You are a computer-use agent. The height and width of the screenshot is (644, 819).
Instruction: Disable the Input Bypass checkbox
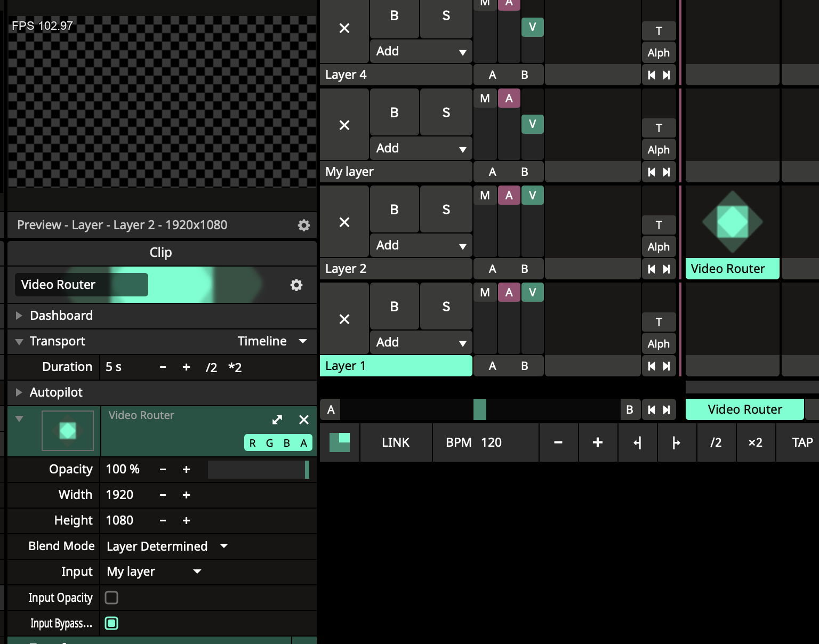[111, 623]
